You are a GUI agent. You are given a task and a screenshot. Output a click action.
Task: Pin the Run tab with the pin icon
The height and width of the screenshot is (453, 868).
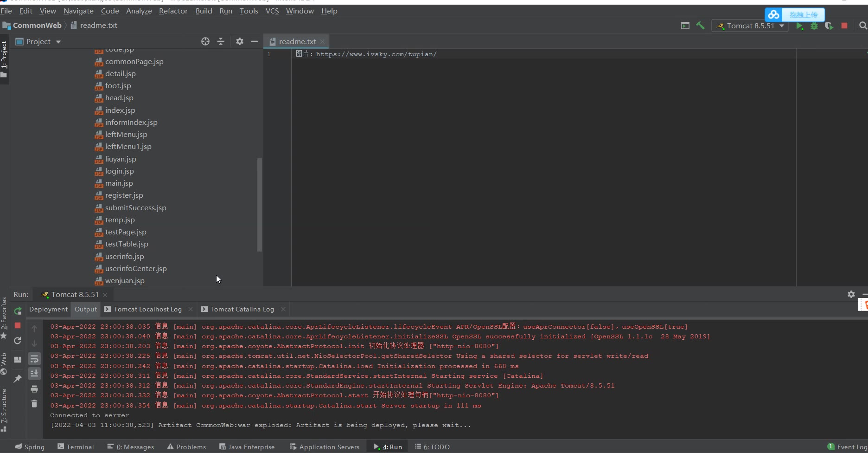click(x=18, y=379)
